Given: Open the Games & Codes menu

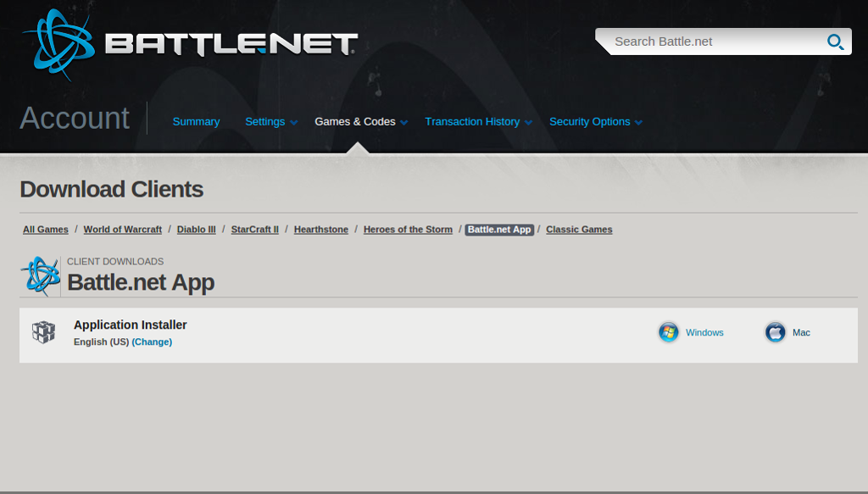Looking at the screenshot, I should [x=355, y=122].
